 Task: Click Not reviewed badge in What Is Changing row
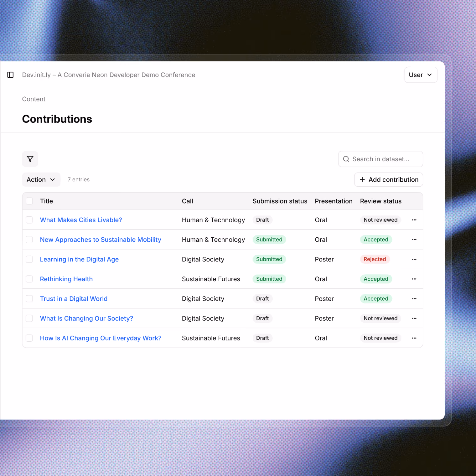380,318
